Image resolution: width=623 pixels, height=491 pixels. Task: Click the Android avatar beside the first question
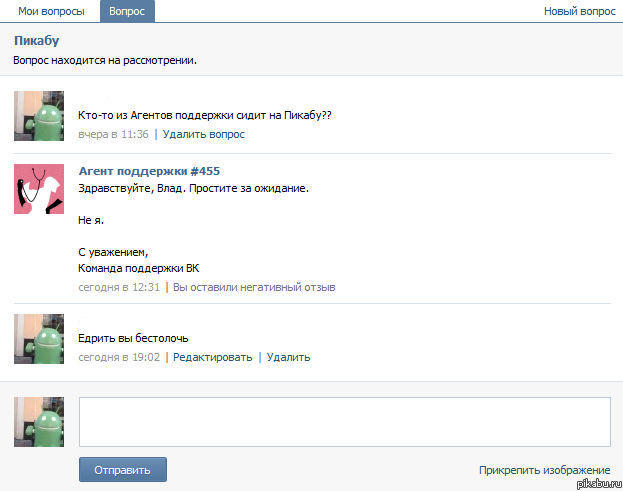point(39,116)
